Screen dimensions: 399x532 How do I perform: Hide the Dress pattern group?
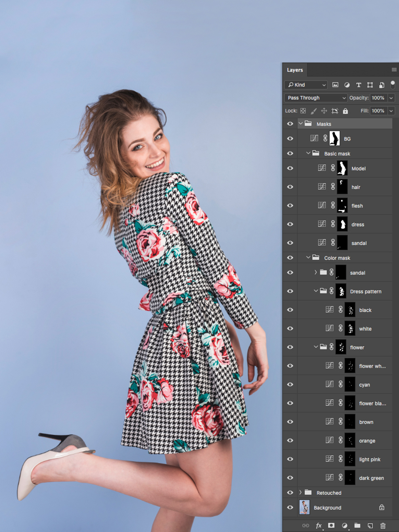point(290,291)
